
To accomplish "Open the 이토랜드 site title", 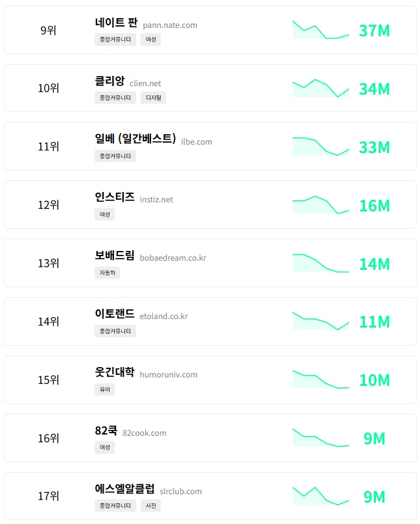I will (114, 315).
